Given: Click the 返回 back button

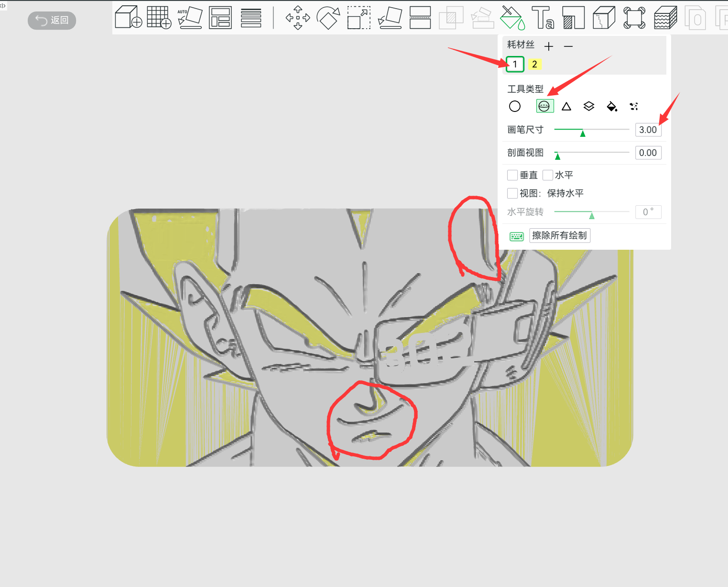Looking at the screenshot, I should click(x=52, y=20).
